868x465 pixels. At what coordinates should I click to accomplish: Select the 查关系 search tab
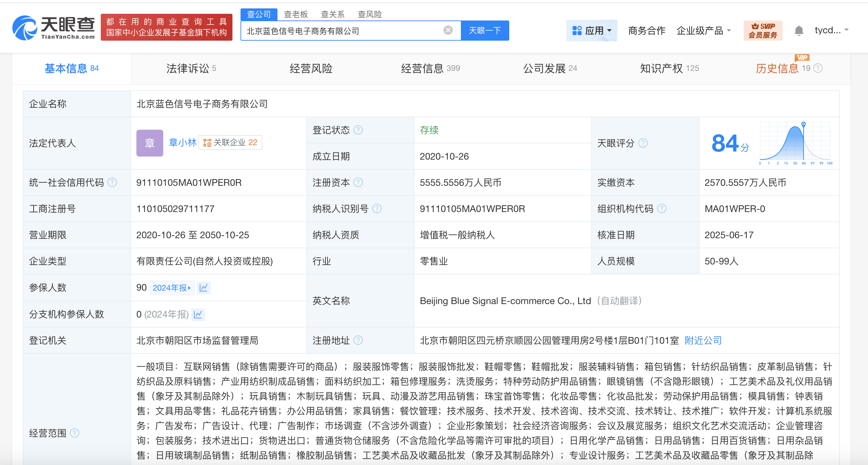(x=333, y=14)
